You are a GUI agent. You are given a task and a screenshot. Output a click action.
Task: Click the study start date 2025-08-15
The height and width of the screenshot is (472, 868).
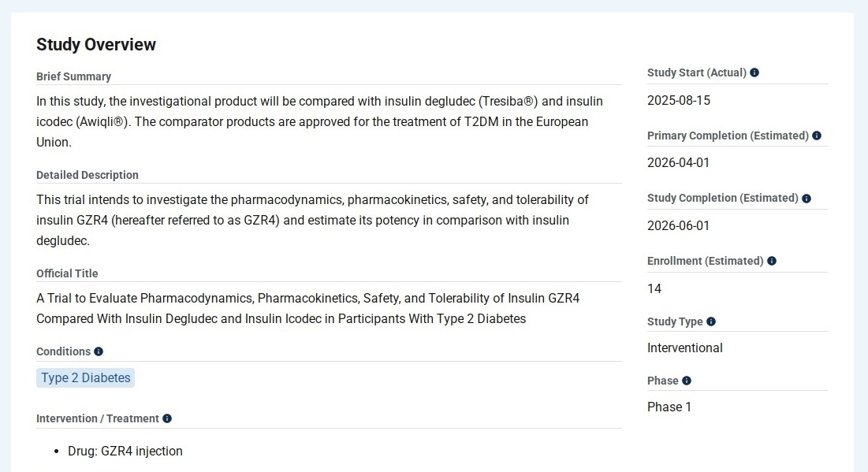(x=679, y=100)
